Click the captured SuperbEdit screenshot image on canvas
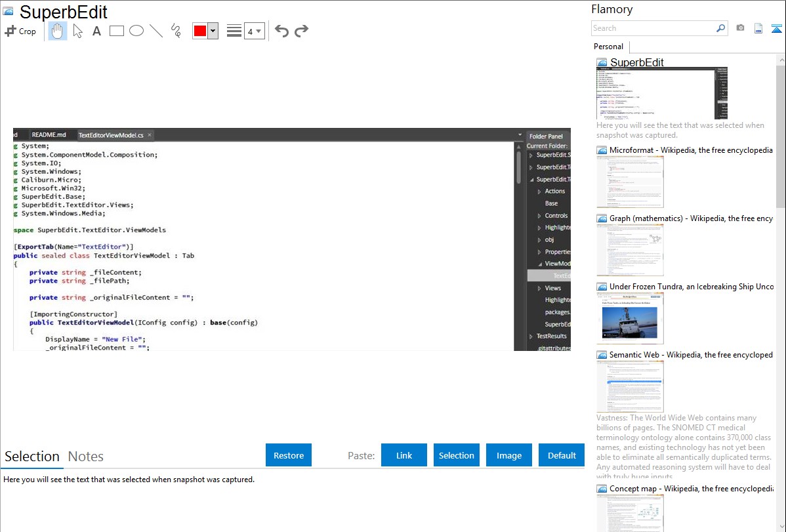Screen dimensions: 786x532 292,239
